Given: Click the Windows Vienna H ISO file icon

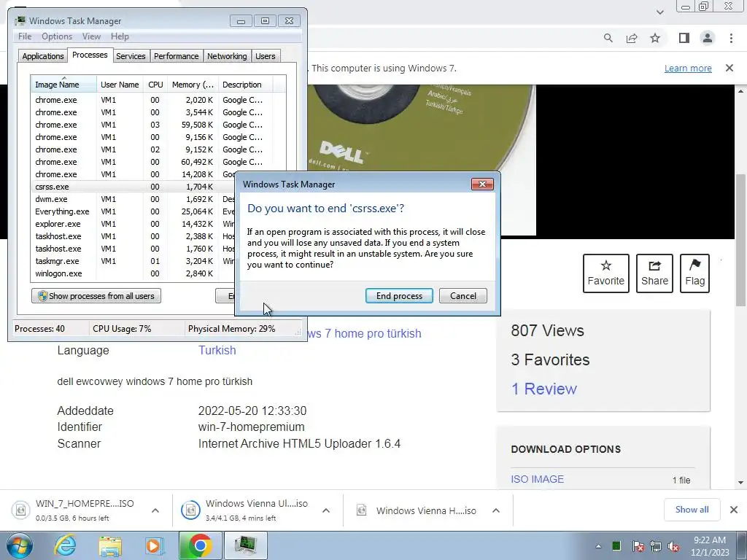Looking at the screenshot, I should (x=362, y=510).
